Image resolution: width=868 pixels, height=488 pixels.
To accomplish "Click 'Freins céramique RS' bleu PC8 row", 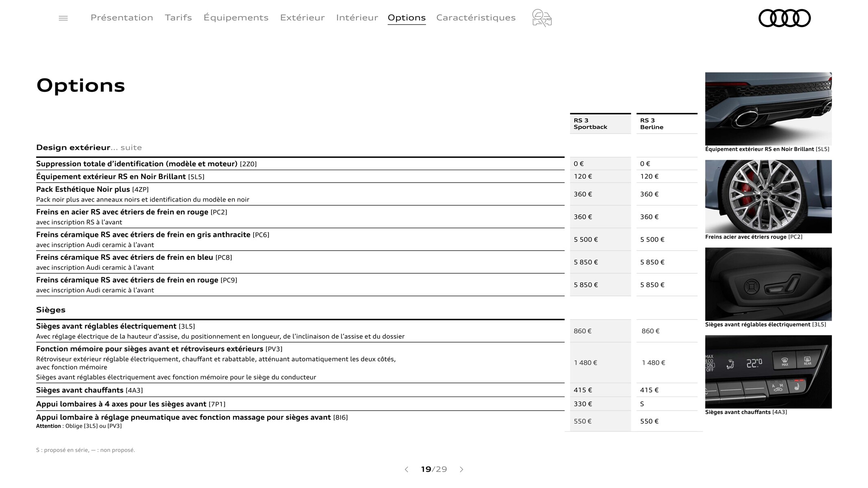I will 300,262.
